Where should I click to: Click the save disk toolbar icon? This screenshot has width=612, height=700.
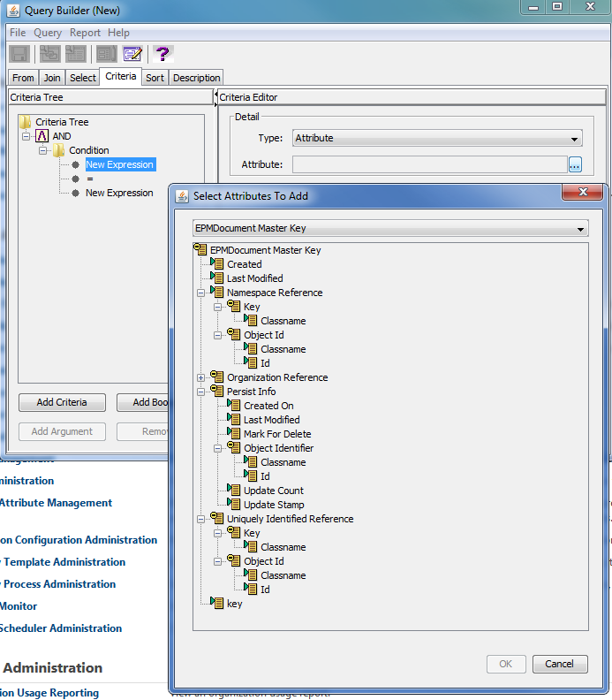pos(19,54)
